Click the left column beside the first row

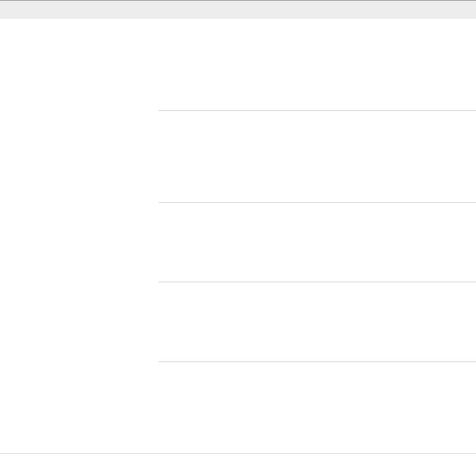click(x=79, y=65)
